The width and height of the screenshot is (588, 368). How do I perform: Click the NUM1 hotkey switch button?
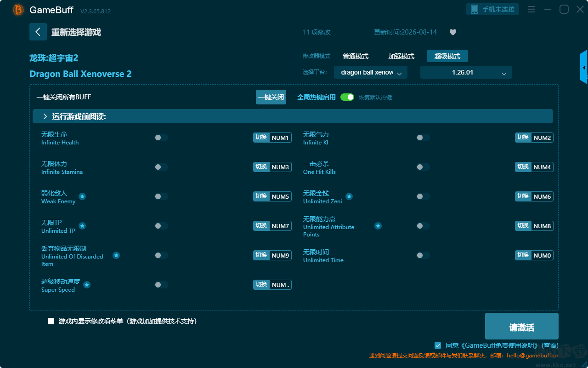(272, 138)
